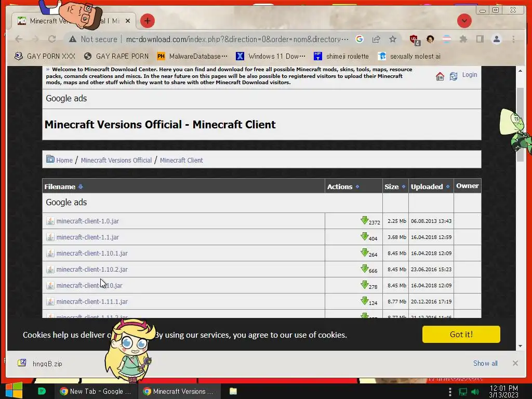532x399 pixels.
Task: Click the page scrollbar up arrow
Action: [520, 71]
